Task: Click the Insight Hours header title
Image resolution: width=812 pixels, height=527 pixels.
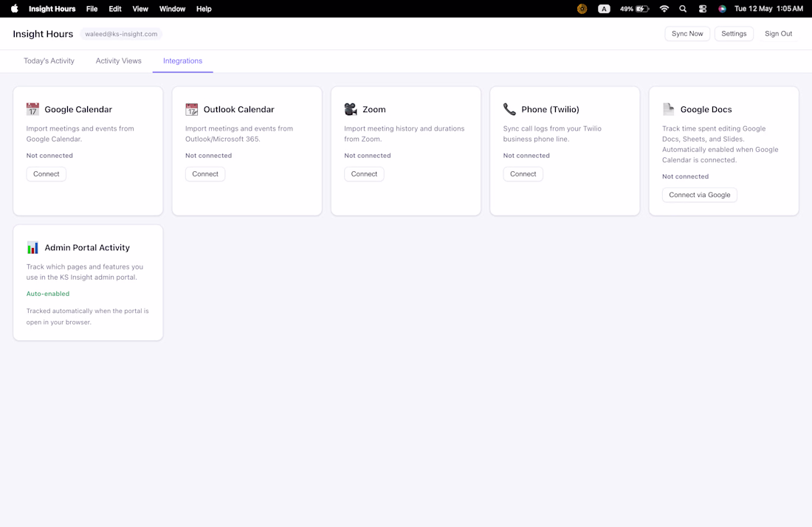Action: pos(43,34)
